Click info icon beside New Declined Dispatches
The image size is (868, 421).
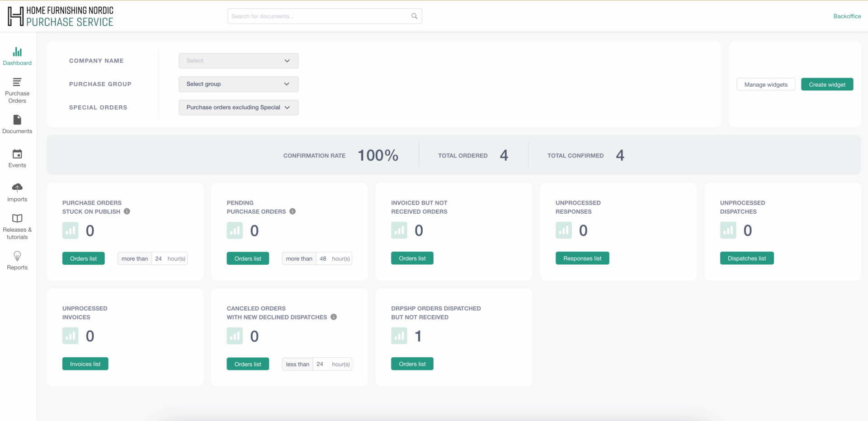coord(334,317)
